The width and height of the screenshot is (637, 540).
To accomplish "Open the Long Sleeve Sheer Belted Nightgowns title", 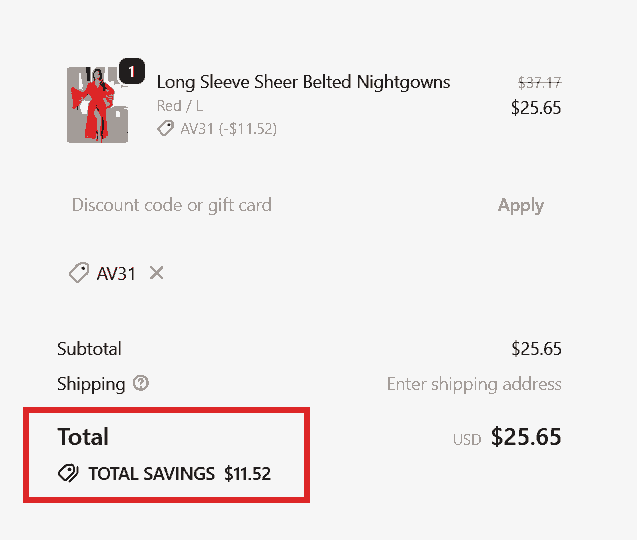I will (x=303, y=82).
